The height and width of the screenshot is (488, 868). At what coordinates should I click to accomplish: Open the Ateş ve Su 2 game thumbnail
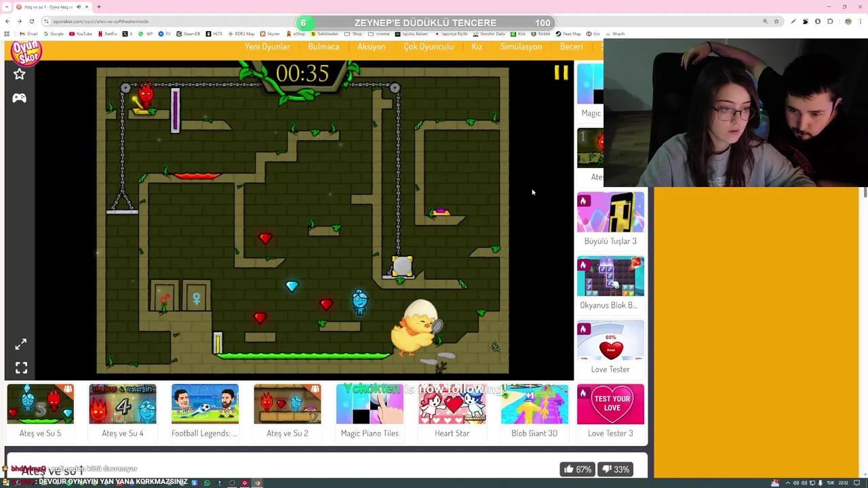[x=288, y=404]
